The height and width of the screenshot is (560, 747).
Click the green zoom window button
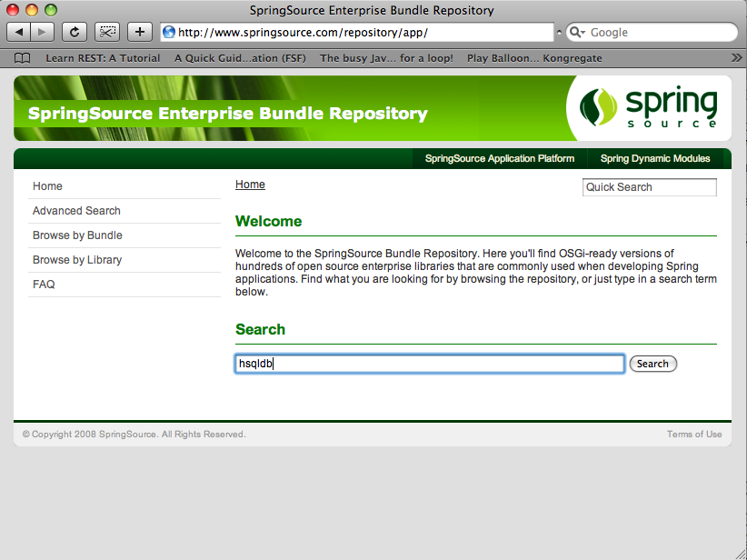click(51, 10)
